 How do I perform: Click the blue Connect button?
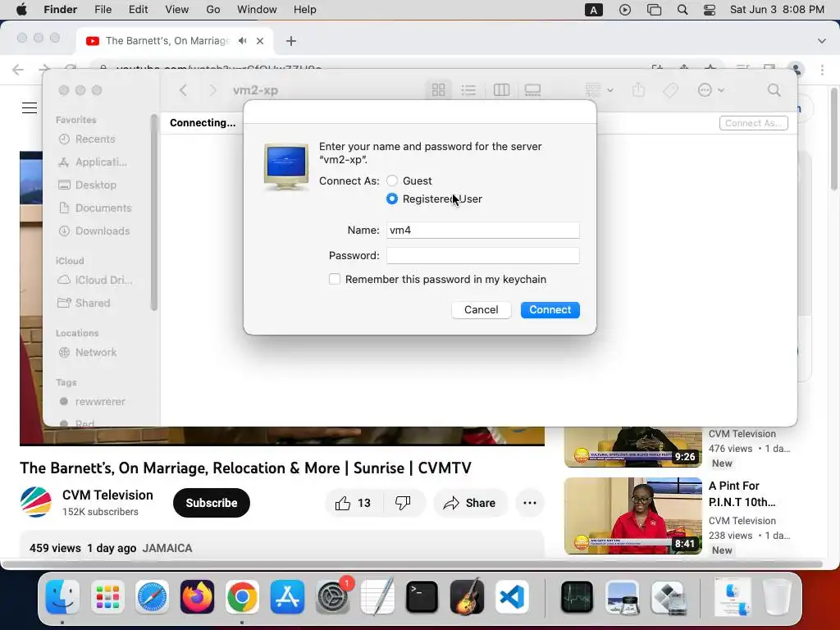pyautogui.click(x=550, y=309)
